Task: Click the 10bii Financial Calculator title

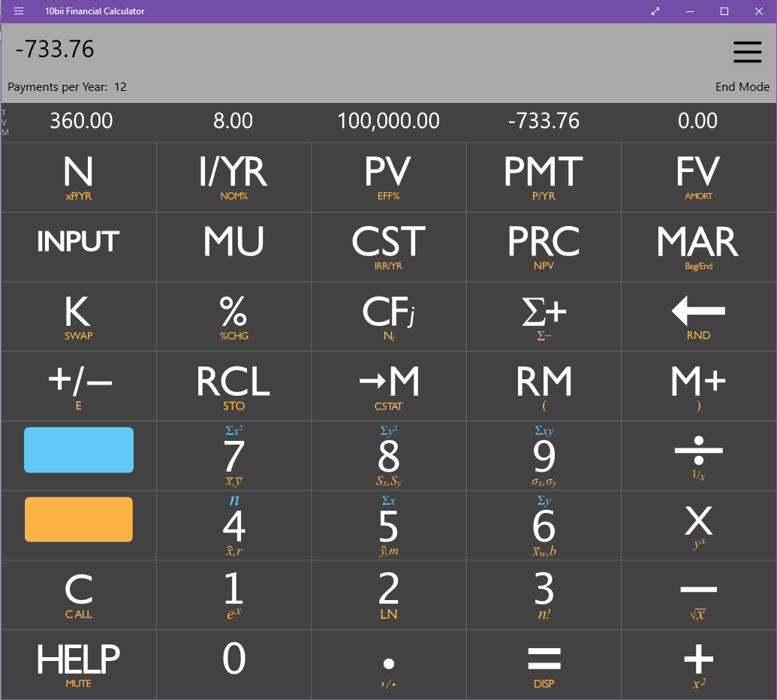Action: pos(95,11)
